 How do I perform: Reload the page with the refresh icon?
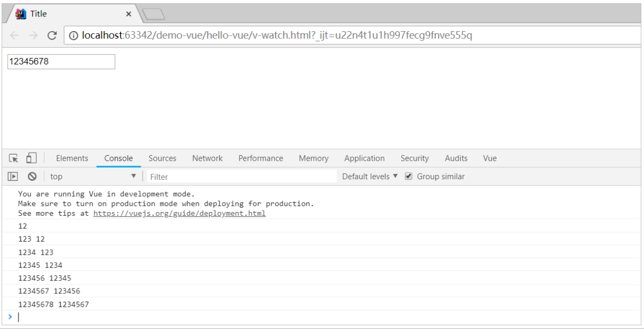pyautogui.click(x=52, y=36)
